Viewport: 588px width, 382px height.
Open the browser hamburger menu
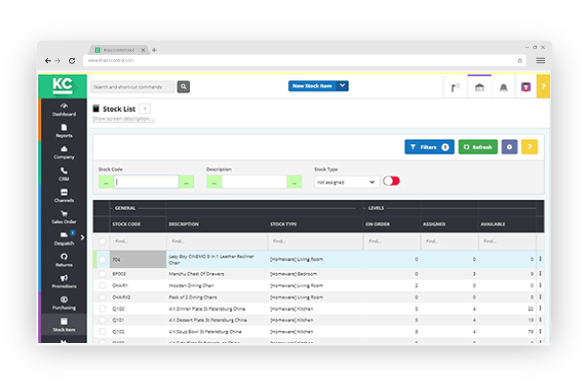tap(540, 60)
